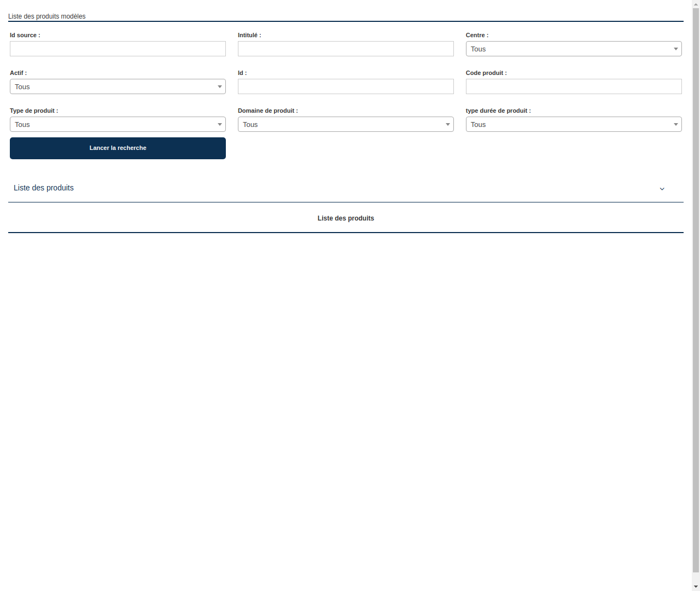The width and height of the screenshot is (700, 591).
Task: Click the Type de produit dropdown arrow
Action: 219,124
